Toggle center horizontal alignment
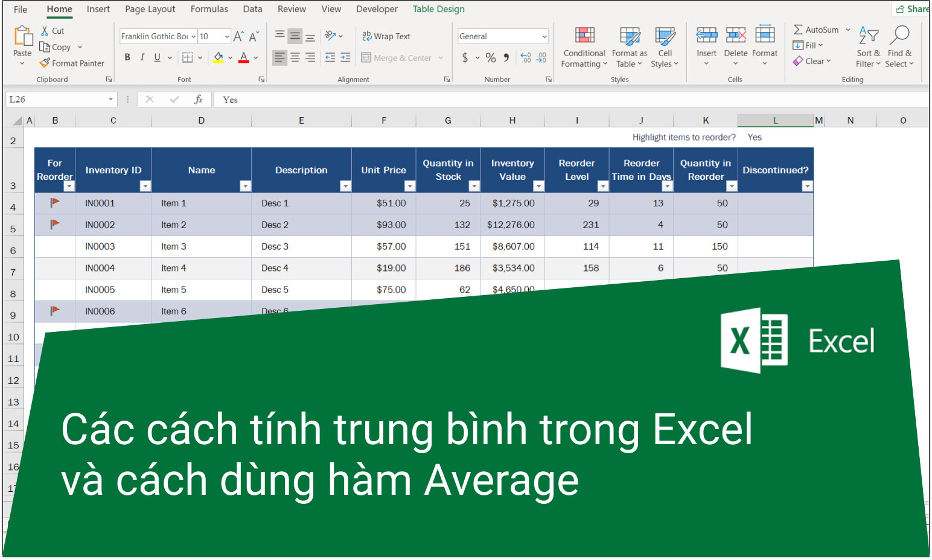Image resolution: width=932 pixels, height=560 pixels. [295, 57]
